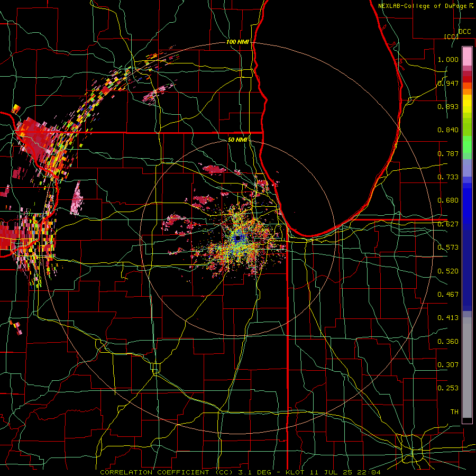476x476 pixels.
Task: Click the 0.253 scale value
Action: [448, 388]
